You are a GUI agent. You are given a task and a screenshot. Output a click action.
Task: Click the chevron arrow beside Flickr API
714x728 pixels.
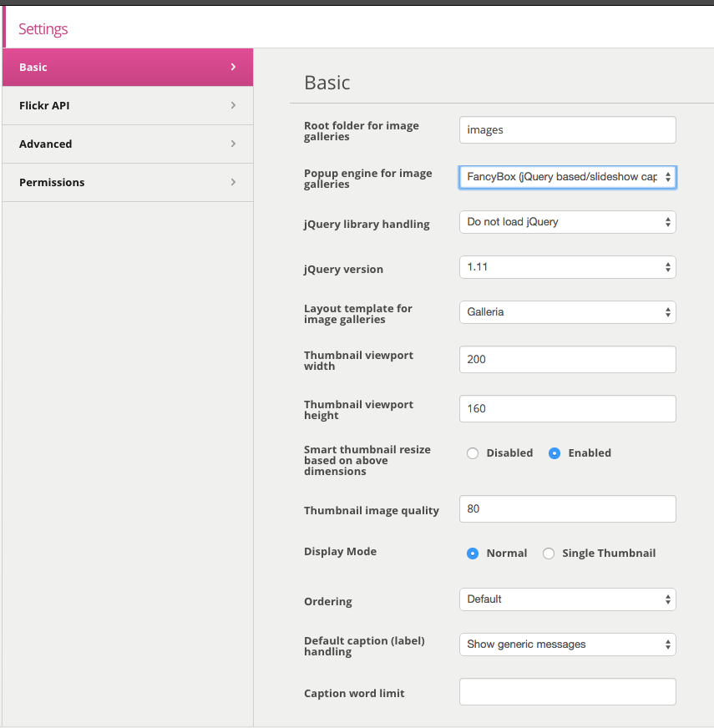[x=233, y=105]
